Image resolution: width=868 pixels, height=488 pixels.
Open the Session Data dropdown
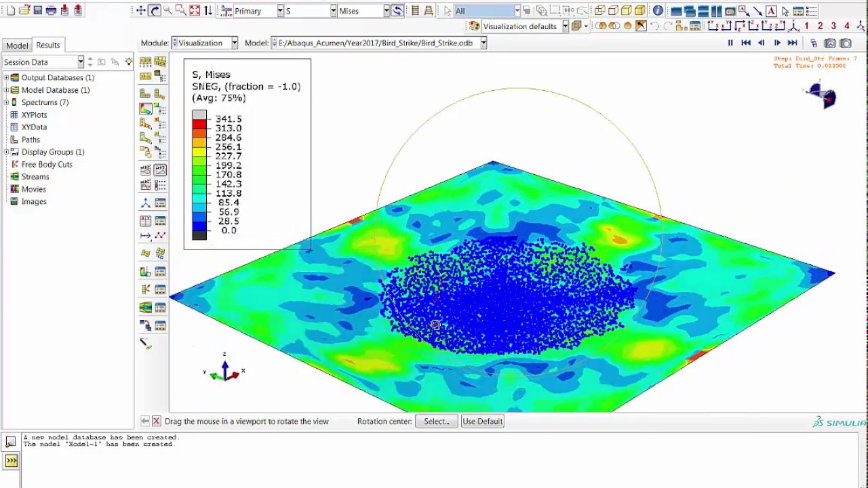tap(43, 62)
